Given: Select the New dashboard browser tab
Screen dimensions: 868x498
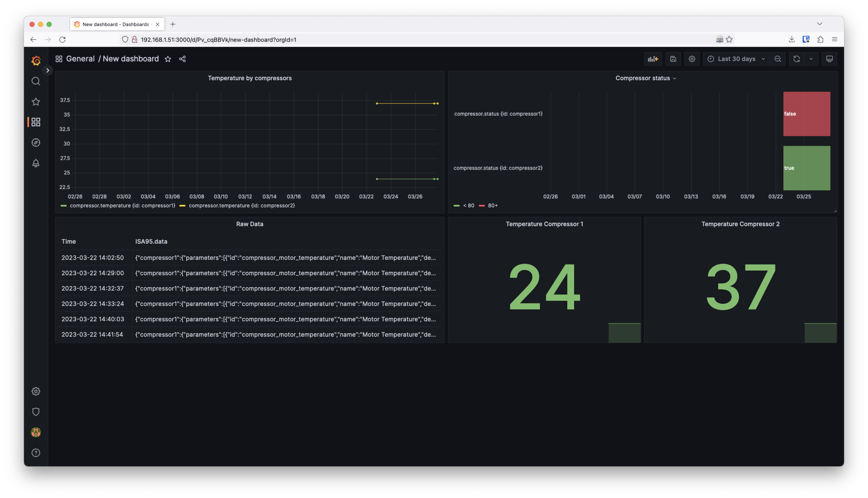Looking at the screenshot, I should [x=113, y=24].
